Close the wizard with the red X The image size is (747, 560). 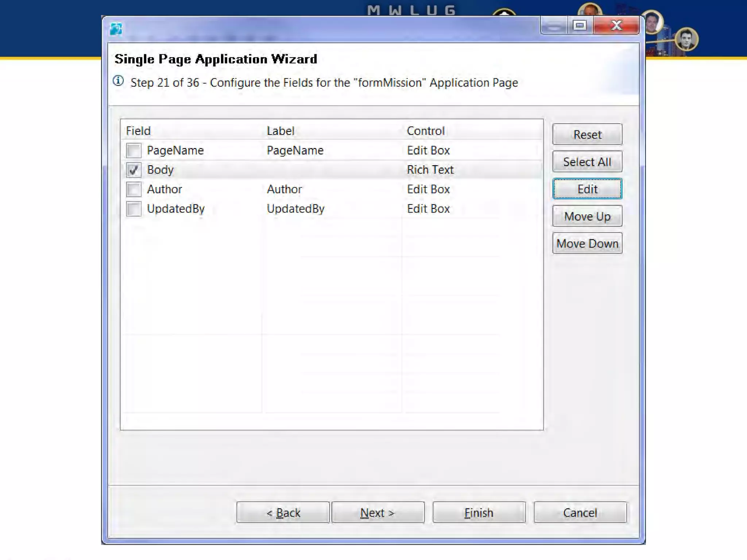pos(616,26)
